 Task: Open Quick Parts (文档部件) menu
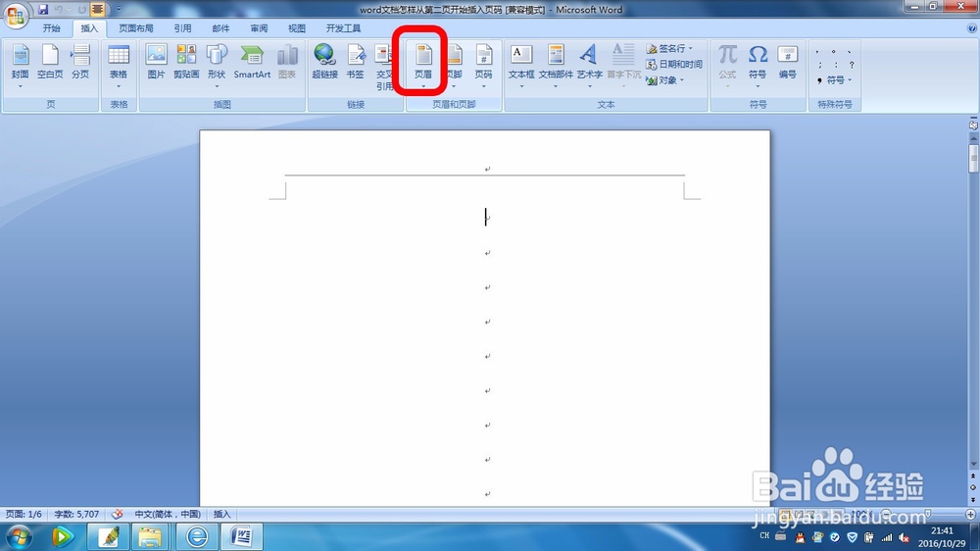coord(556,65)
